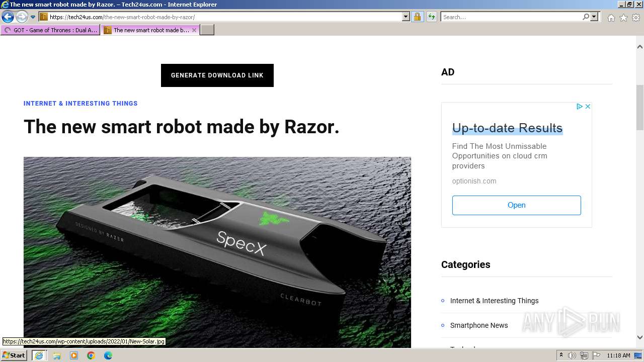Click Internet Explorer taskbar icon
This screenshot has height=362, width=644.
(39, 355)
